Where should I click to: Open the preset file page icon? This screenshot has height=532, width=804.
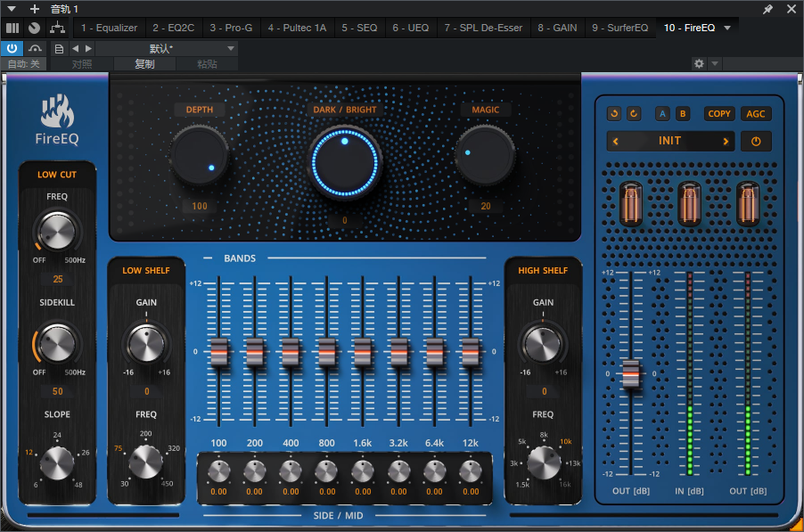point(59,49)
